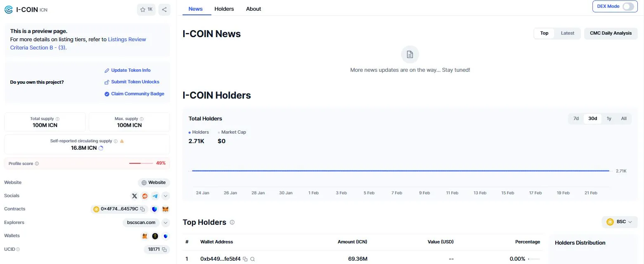644x264 pixels.
Task: Expand the explorers list chevron
Action: point(165,223)
